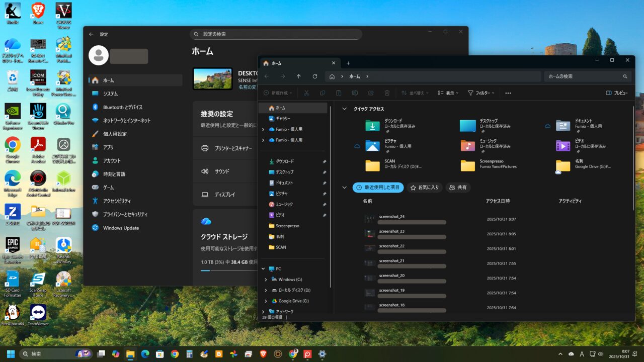Viewport: 644px width, 362px height.
Task: Click the Refresh icon in File Explorer
Action: click(315, 76)
